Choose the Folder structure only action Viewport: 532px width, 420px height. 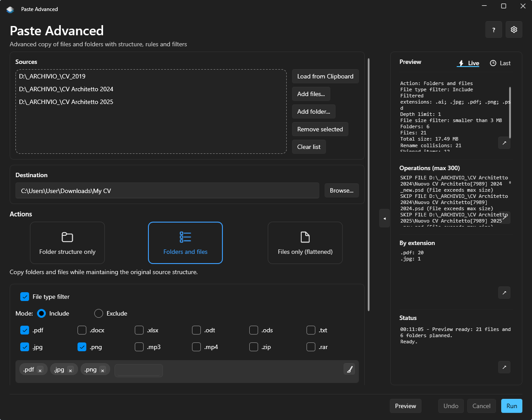pyautogui.click(x=67, y=243)
